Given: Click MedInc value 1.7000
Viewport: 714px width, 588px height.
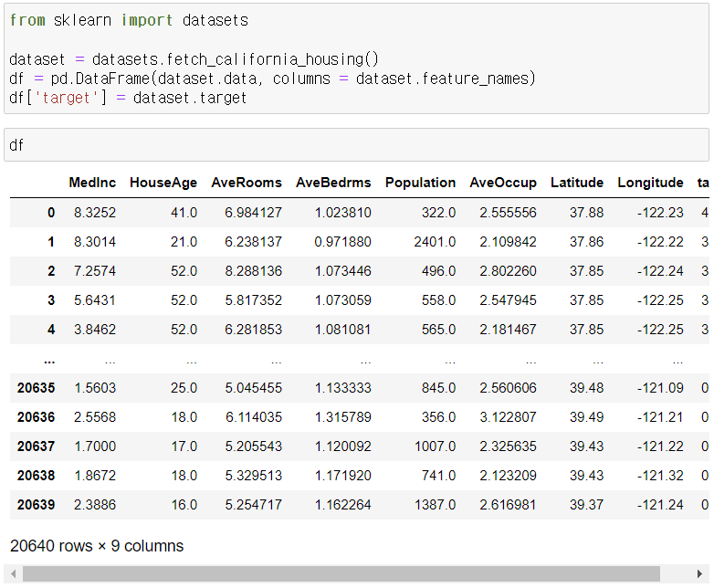Looking at the screenshot, I should pyautogui.click(x=95, y=446).
